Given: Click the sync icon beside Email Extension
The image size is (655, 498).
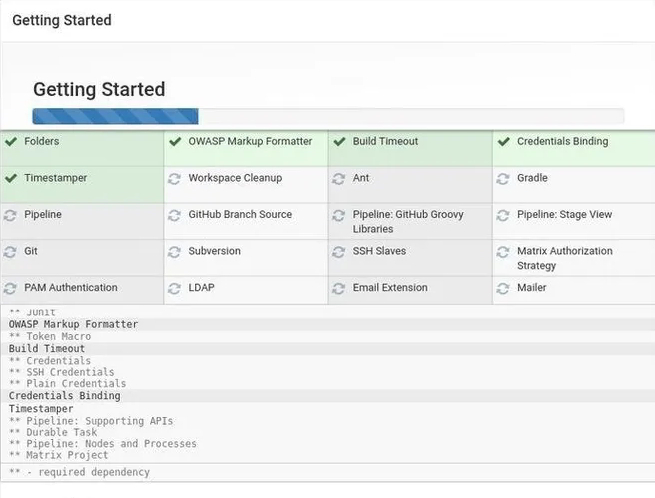Looking at the screenshot, I should tap(339, 288).
